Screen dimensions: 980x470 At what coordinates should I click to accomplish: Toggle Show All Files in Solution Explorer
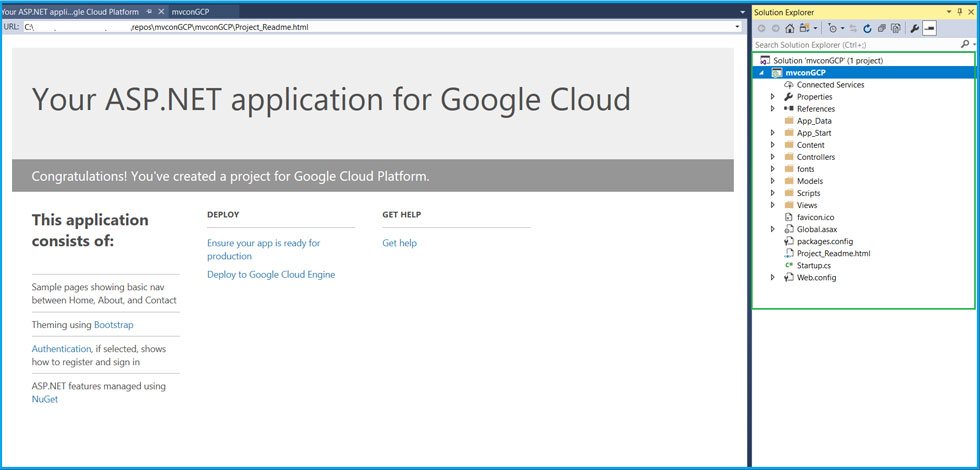(895, 29)
